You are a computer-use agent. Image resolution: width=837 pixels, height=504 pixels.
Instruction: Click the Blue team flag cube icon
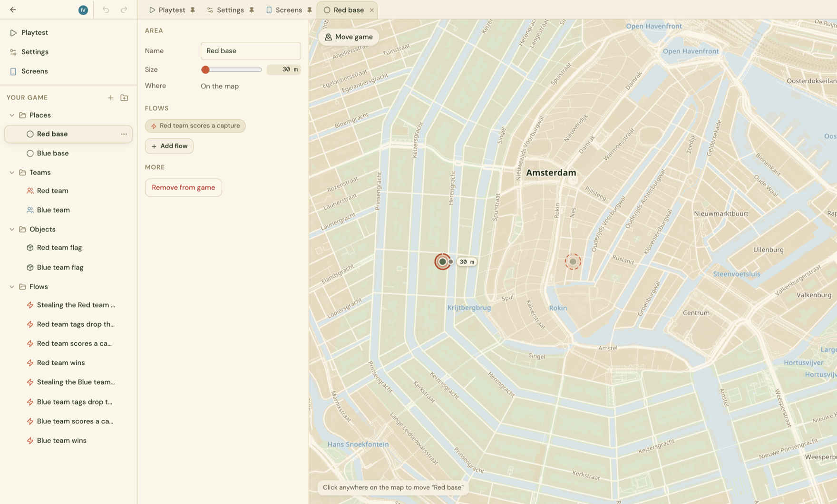pyautogui.click(x=30, y=268)
